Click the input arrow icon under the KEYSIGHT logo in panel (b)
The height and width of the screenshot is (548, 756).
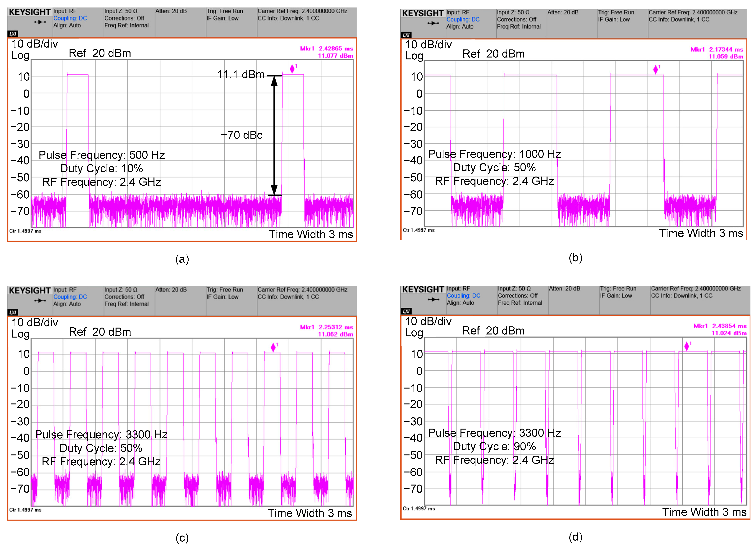[433, 23]
